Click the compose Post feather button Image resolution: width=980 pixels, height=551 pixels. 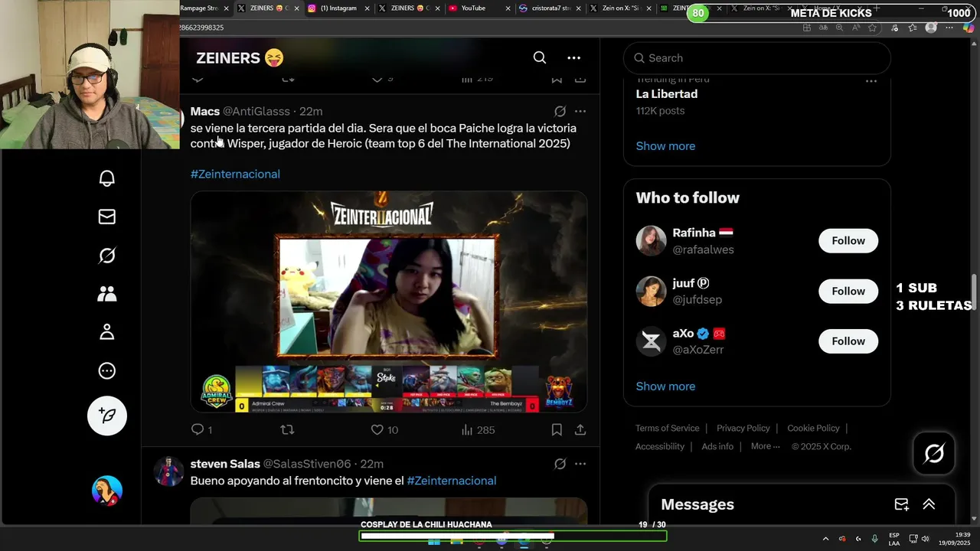pos(107,416)
